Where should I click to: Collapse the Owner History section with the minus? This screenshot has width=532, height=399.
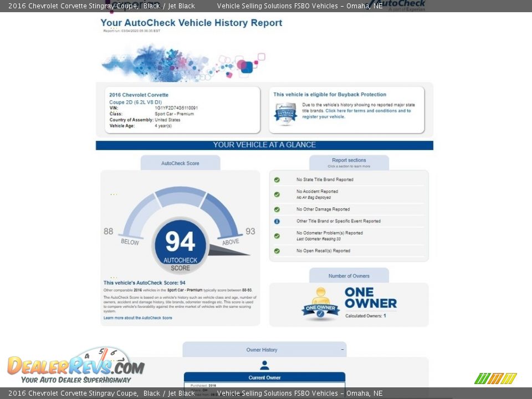(342, 350)
